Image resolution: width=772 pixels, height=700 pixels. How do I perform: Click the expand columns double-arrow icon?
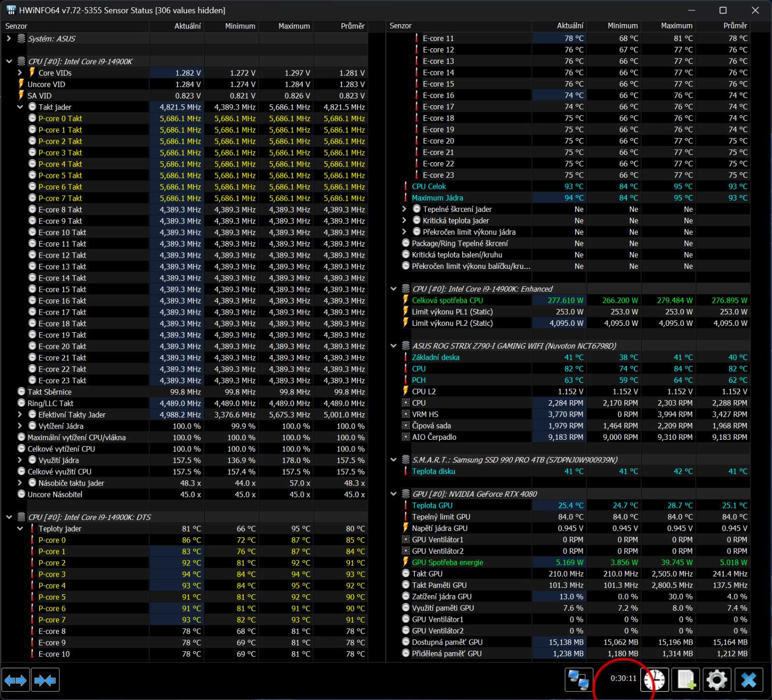coord(15,681)
